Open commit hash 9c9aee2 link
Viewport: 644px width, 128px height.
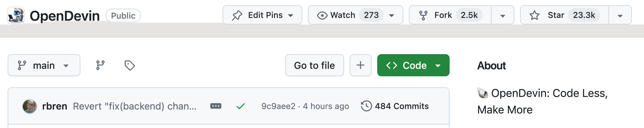click(x=278, y=106)
